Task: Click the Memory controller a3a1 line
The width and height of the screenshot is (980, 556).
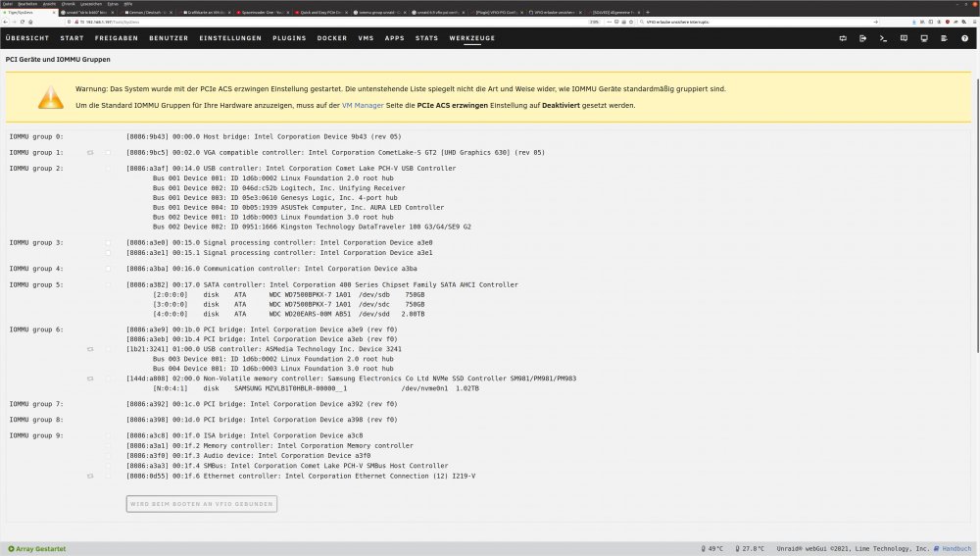Action: (x=269, y=446)
